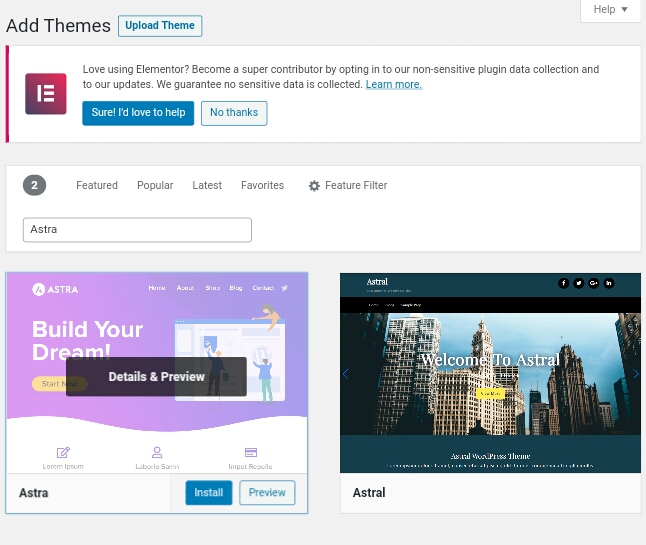Accept with Sure! I'd love to help

tap(138, 113)
